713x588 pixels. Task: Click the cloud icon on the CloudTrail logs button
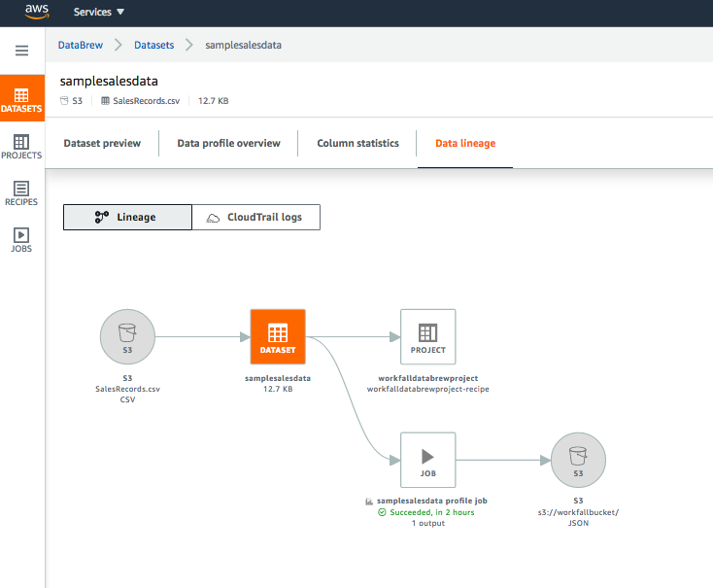pyautogui.click(x=213, y=218)
